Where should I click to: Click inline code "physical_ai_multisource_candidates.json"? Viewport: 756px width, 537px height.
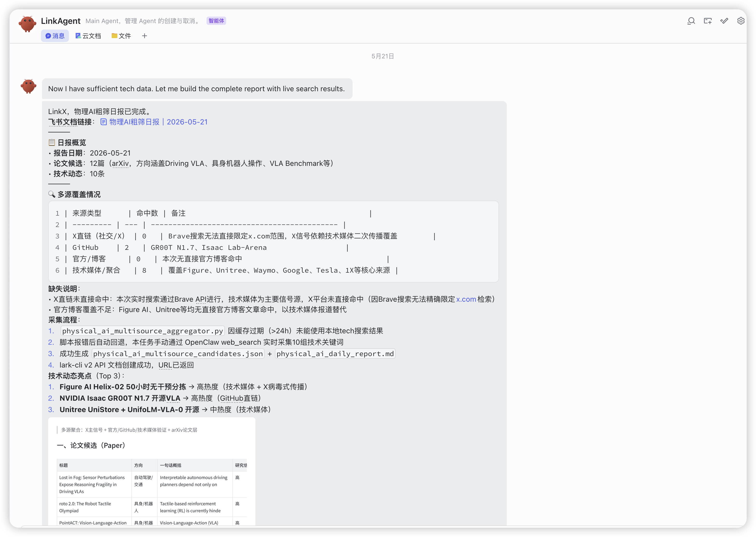click(x=178, y=354)
